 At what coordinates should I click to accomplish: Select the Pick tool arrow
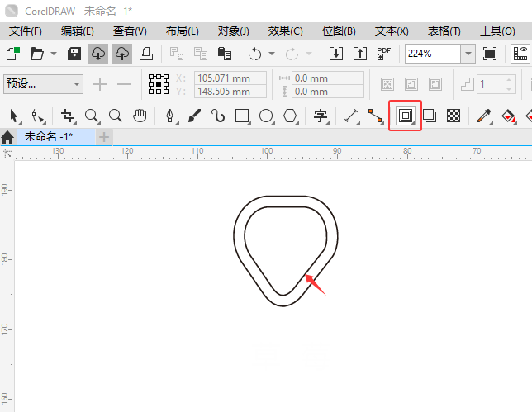(x=14, y=116)
